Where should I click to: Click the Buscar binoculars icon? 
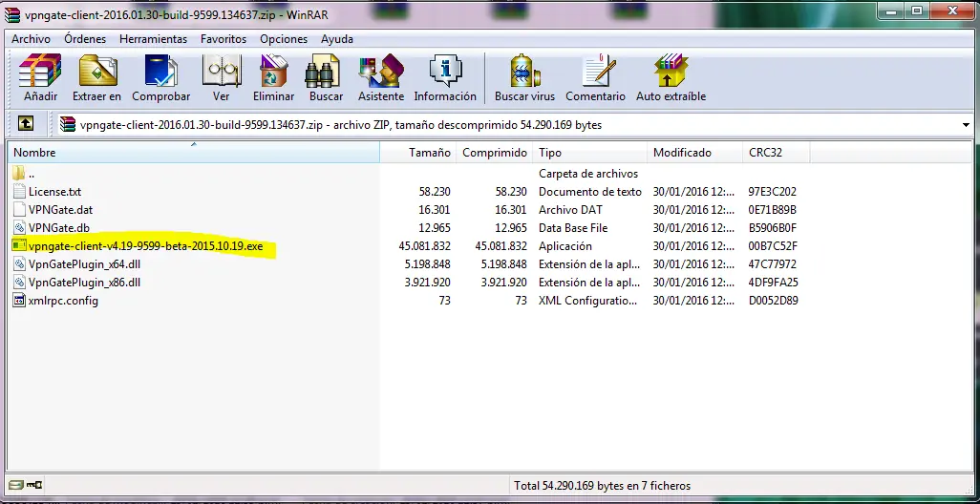pyautogui.click(x=323, y=71)
